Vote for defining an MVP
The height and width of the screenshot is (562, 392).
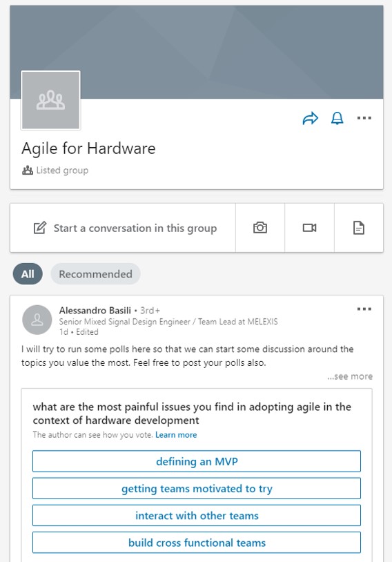pyautogui.click(x=197, y=461)
